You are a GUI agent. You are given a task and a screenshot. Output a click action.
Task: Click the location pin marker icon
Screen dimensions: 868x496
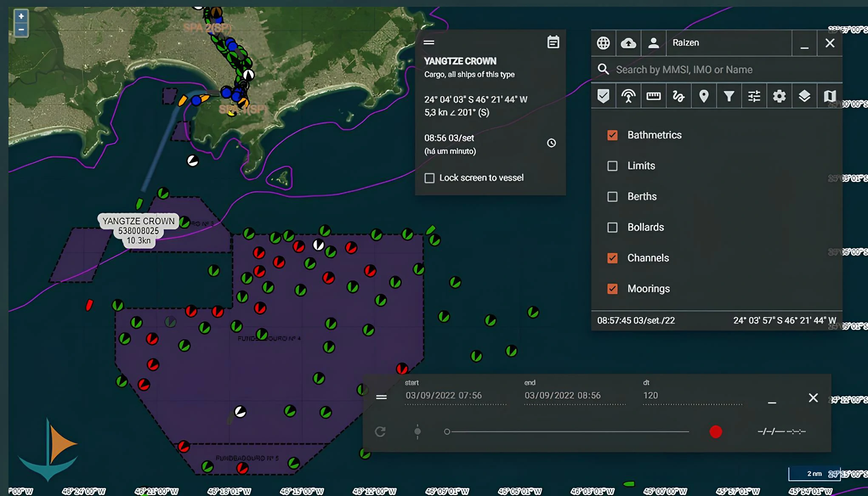click(x=703, y=96)
